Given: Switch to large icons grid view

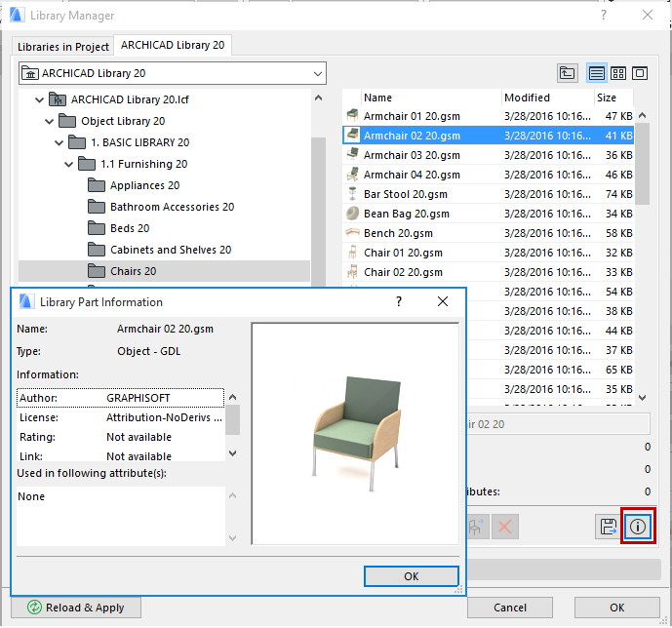Looking at the screenshot, I should (x=618, y=73).
